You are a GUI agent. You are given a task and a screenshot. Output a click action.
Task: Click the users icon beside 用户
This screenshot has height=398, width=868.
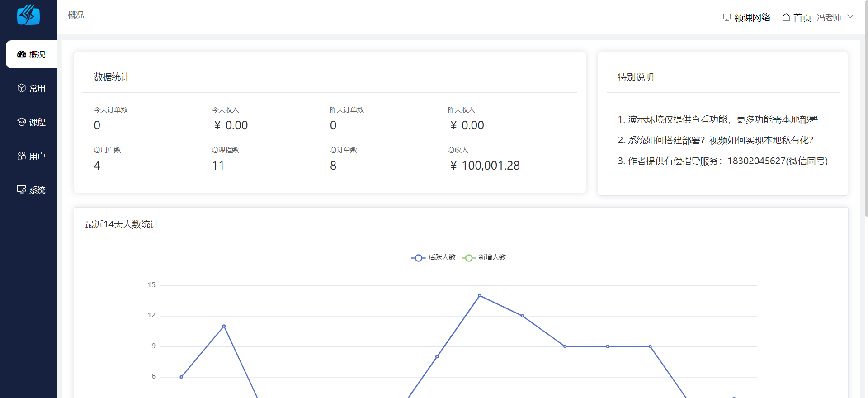click(x=21, y=156)
